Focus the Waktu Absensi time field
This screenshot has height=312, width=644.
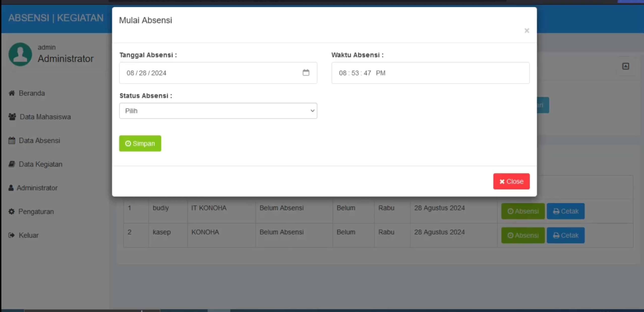[430, 73]
